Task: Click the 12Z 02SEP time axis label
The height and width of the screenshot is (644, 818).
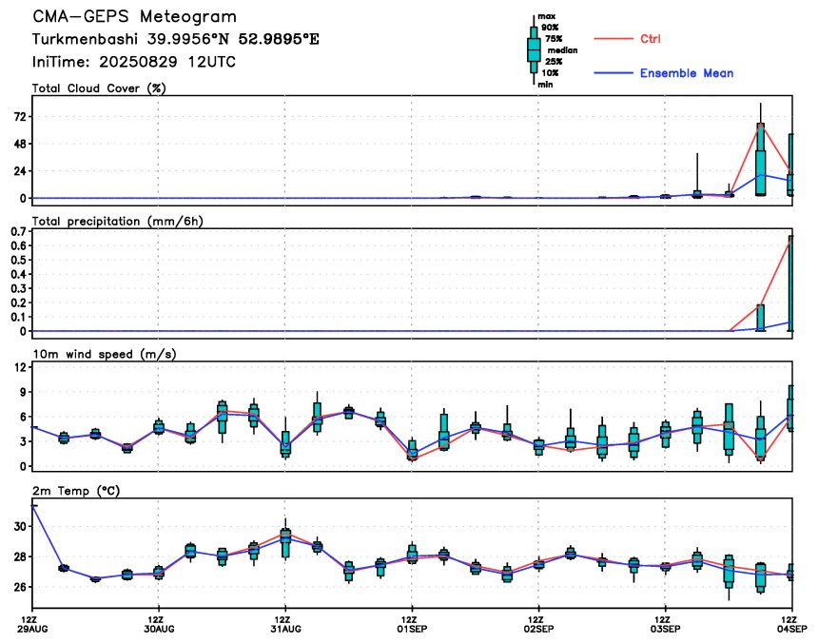Action: click(539, 624)
